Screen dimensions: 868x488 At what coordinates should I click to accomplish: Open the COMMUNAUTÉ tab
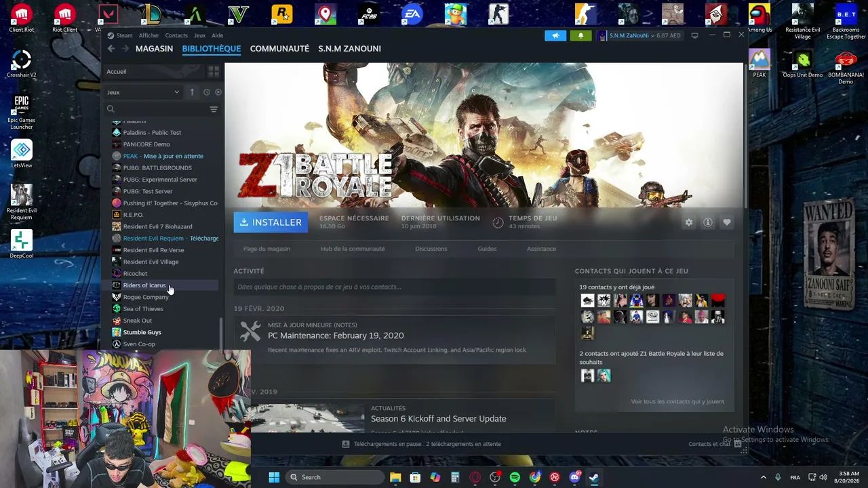pyautogui.click(x=279, y=49)
